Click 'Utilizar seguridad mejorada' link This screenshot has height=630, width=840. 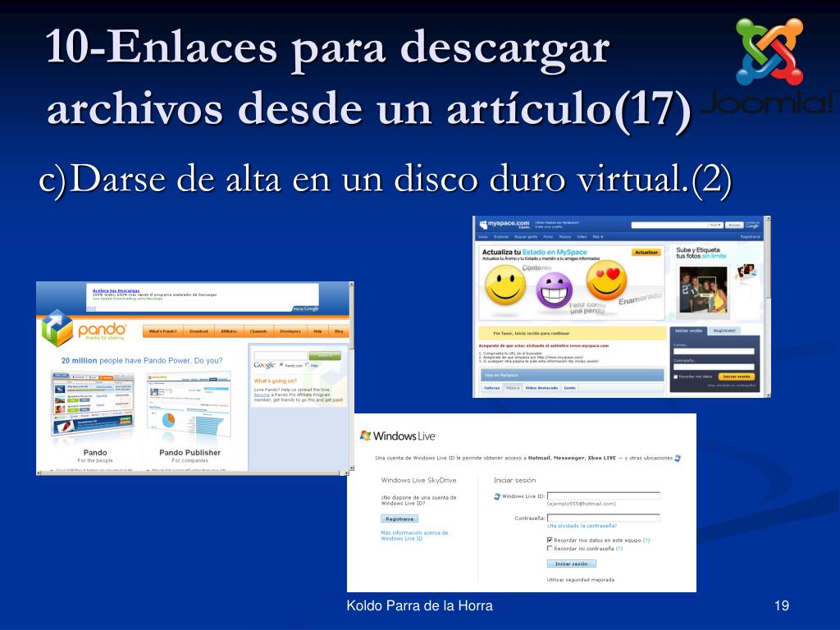[x=581, y=580]
